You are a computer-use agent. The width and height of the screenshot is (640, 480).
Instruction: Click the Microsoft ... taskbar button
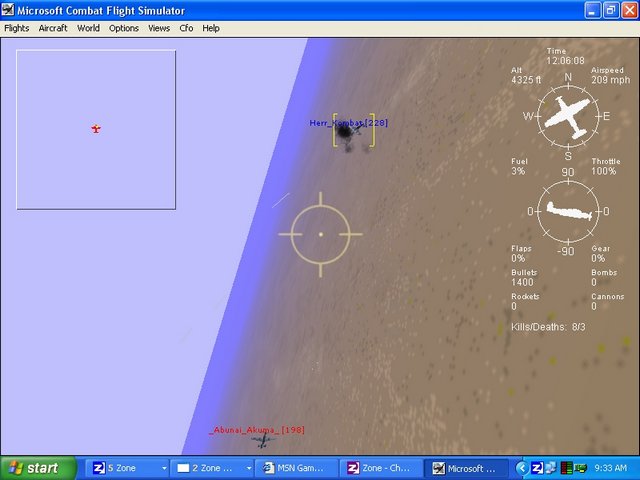tap(466, 468)
